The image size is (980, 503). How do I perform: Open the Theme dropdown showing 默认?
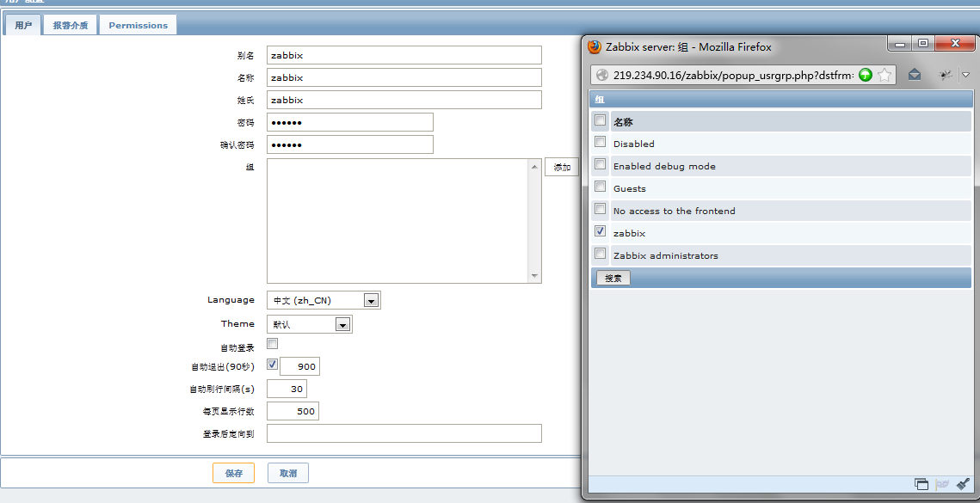click(x=310, y=324)
